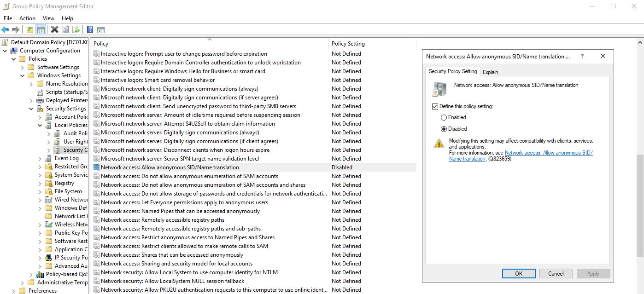Click the vertical scrollbar of policy list
Viewport: 644px width, 294px height.
point(640,207)
